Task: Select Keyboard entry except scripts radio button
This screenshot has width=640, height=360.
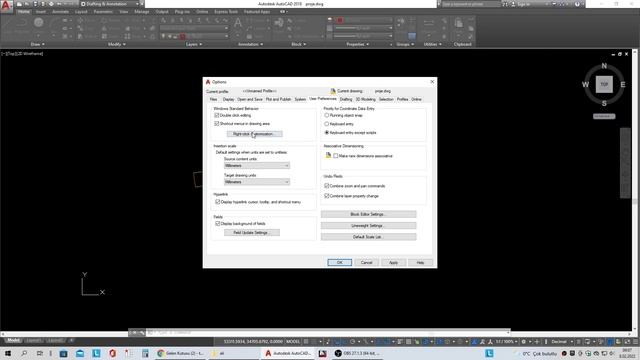Action: 327,133
